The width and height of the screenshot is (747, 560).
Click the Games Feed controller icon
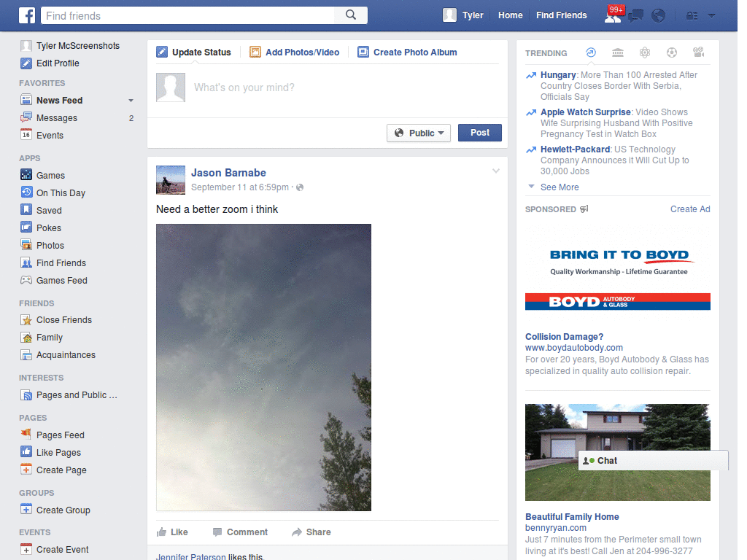click(x=26, y=280)
